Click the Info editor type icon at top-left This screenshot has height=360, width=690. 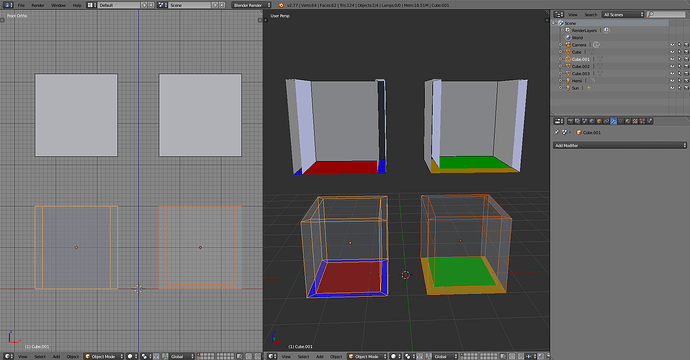(8, 5)
